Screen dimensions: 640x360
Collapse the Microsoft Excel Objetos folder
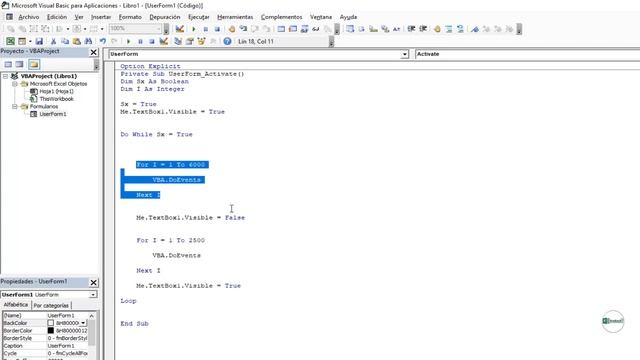(15, 84)
